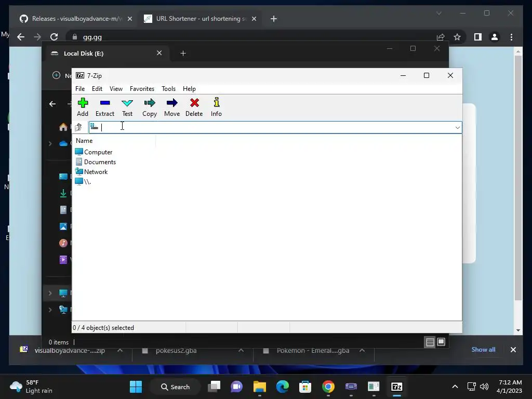The width and height of the screenshot is (532, 399).
Task: Click the Test toolbar button
Action: pos(127,107)
